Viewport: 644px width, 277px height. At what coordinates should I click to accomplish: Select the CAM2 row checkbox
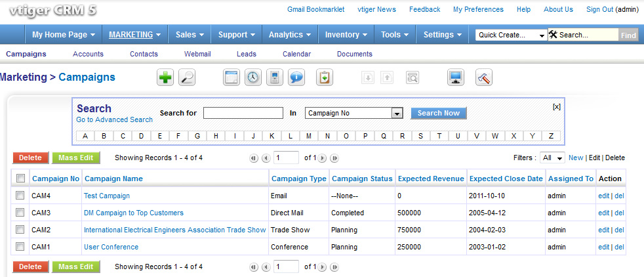click(x=20, y=229)
